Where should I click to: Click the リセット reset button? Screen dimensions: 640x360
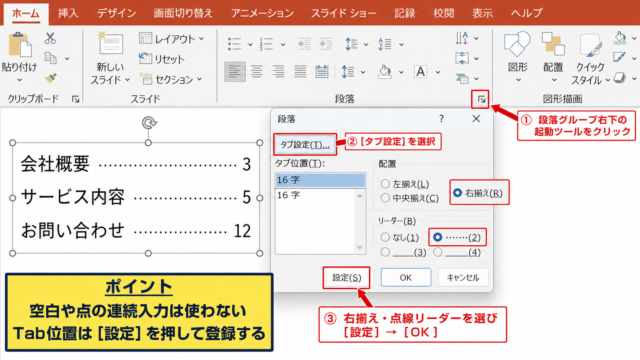click(x=162, y=59)
